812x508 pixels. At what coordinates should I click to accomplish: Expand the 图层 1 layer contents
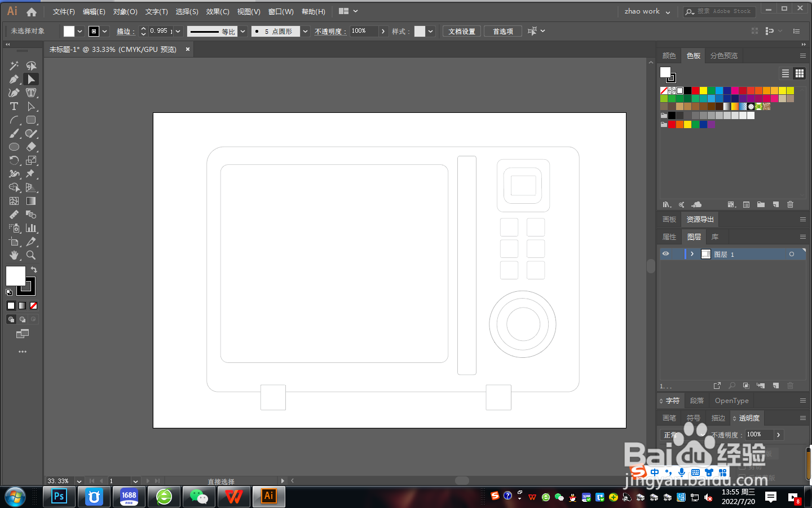point(692,254)
